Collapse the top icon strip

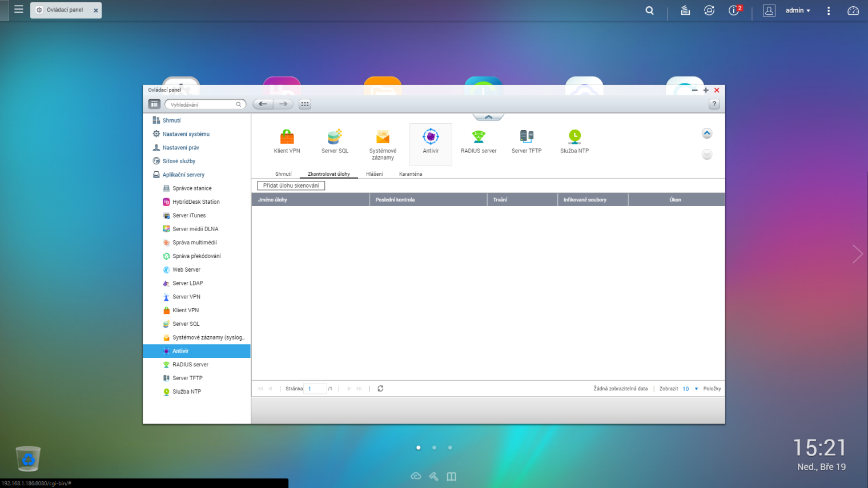(488, 117)
